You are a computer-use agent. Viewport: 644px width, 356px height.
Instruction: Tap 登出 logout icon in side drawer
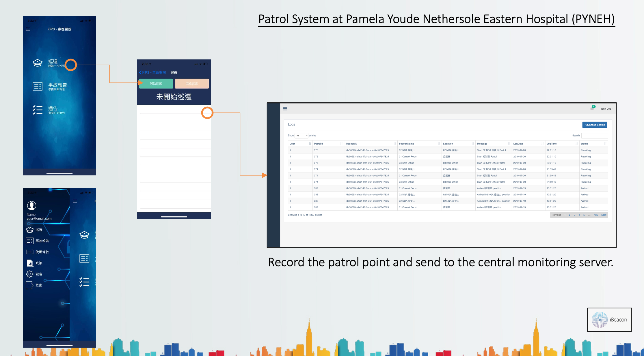coord(30,285)
